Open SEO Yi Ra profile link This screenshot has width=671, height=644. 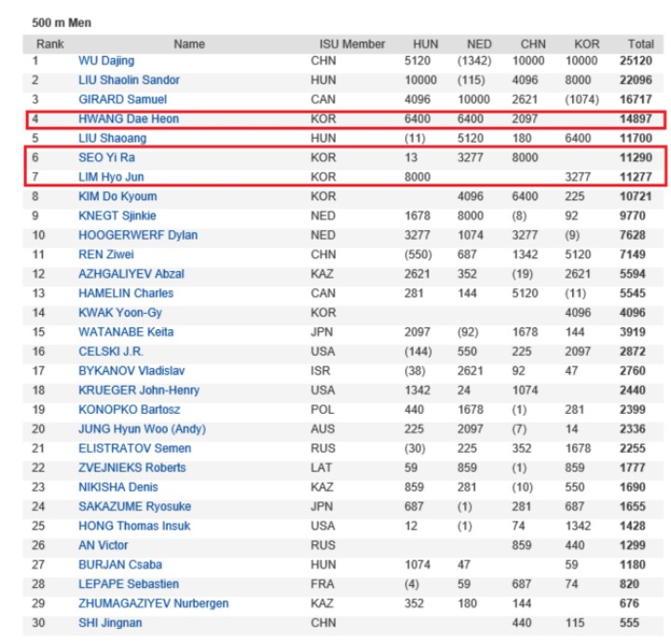coord(106,158)
